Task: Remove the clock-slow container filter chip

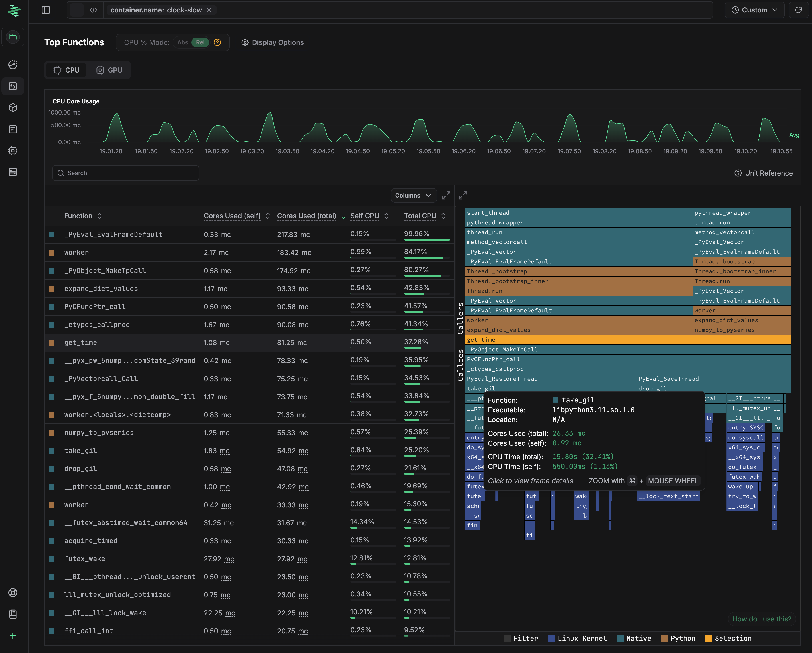Action: coord(209,10)
